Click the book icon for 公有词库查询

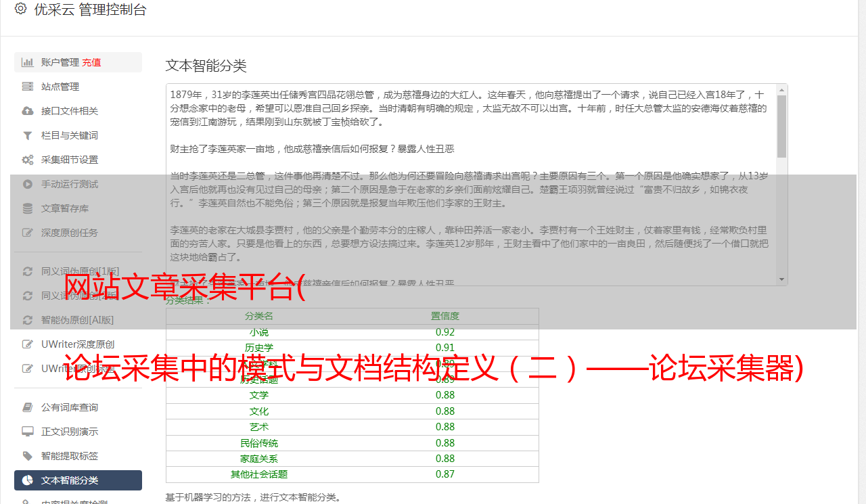[x=28, y=407]
